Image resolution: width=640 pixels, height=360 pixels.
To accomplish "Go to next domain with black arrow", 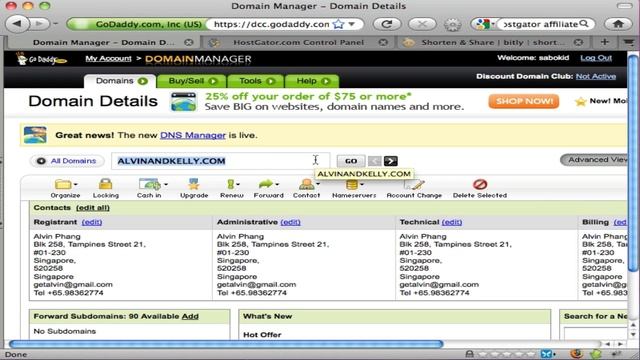I will (x=391, y=161).
